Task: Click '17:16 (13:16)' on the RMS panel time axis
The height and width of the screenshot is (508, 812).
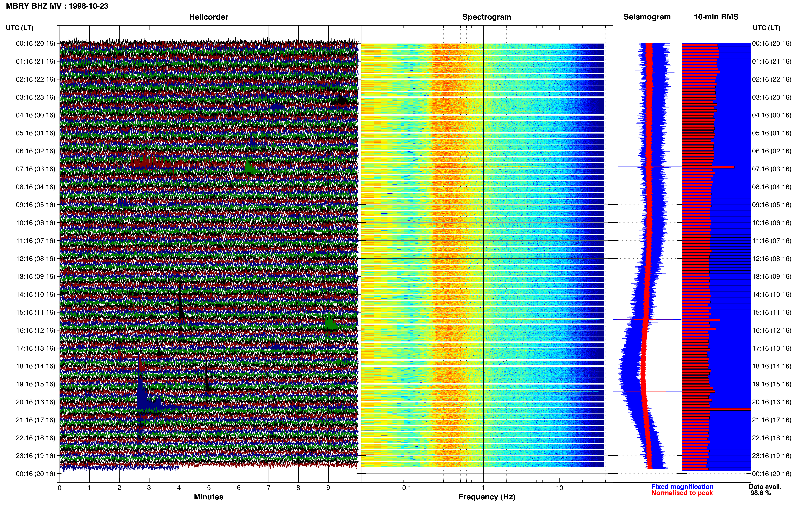Action: [x=772, y=348]
